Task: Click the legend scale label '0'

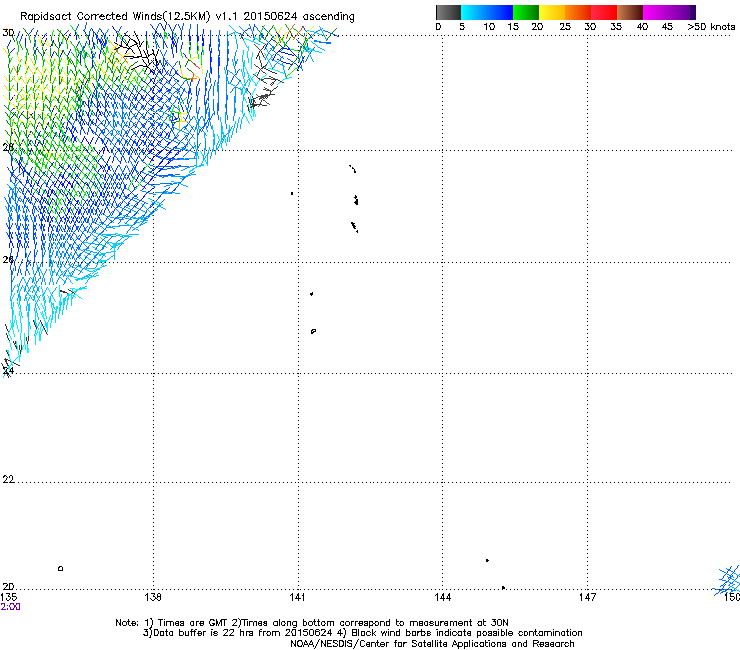Action: coord(438,27)
